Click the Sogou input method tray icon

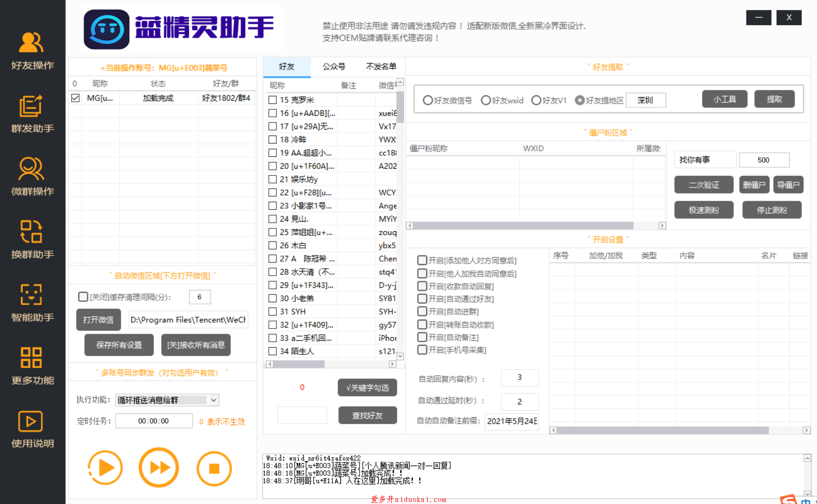788,499
